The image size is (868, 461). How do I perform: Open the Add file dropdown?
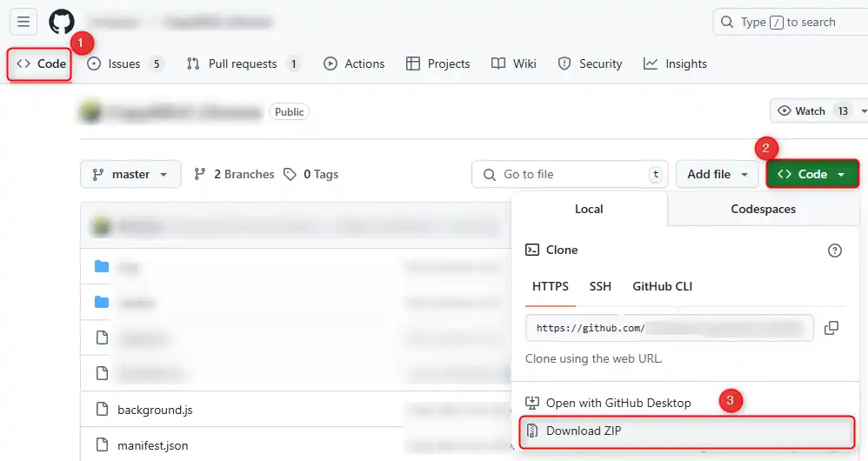click(717, 175)
